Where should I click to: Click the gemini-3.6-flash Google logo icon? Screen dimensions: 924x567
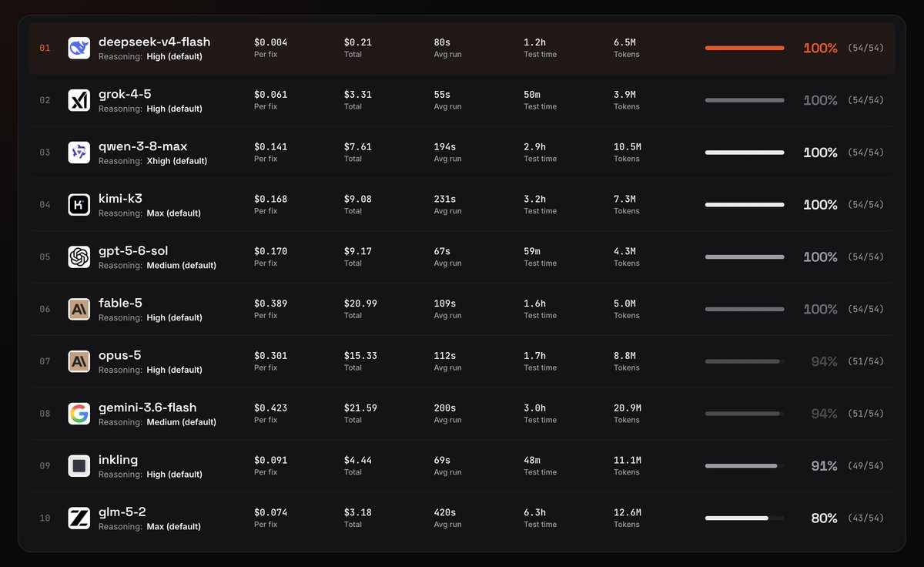pos(79,414)
